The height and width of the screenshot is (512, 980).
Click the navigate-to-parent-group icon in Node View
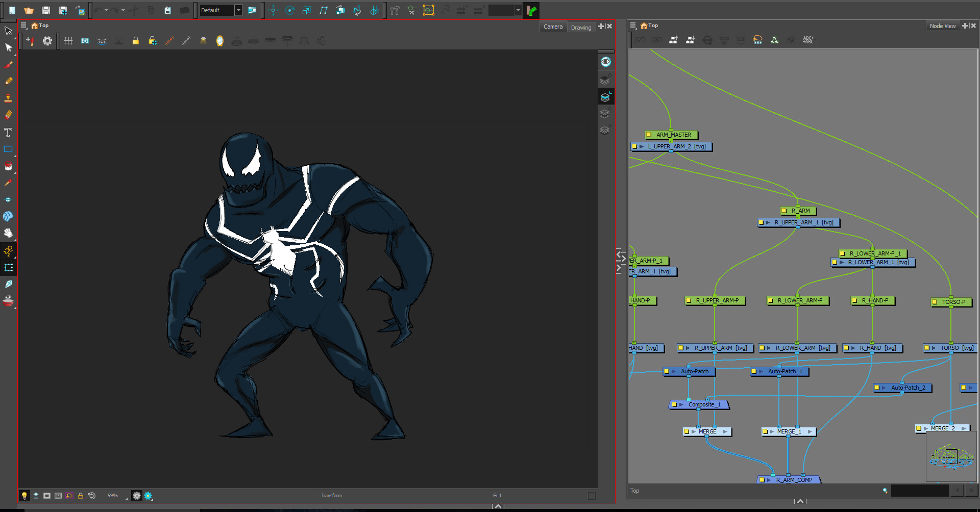[x=673, y=40]
